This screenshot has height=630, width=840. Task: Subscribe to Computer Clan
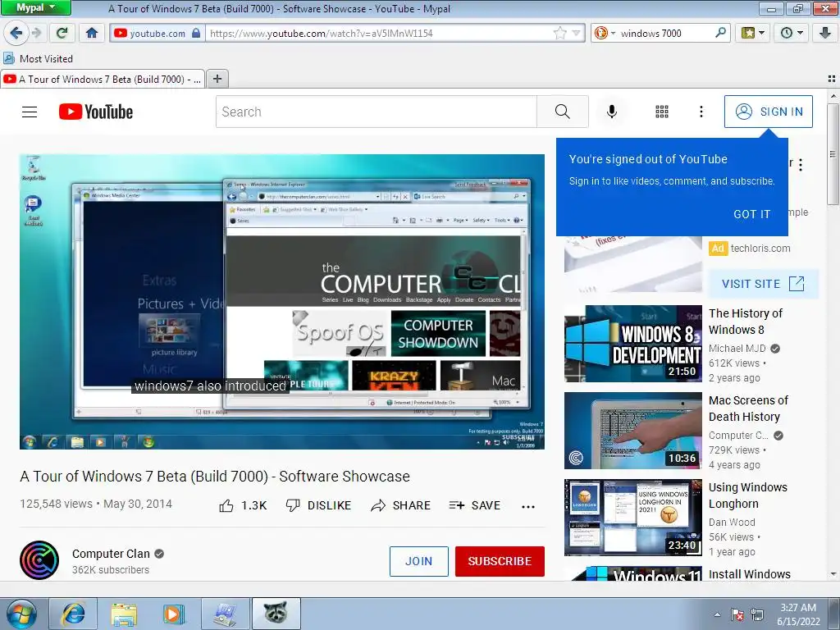click(x=500, y=561)
